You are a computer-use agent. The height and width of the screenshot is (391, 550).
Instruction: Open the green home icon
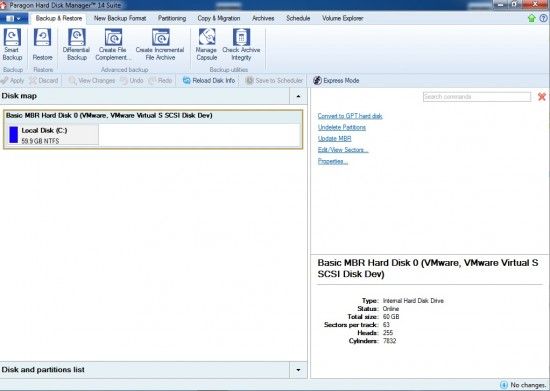click(532, 18)
